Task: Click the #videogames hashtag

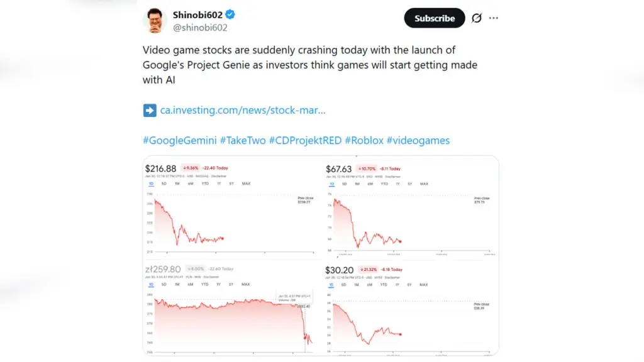Action: 418,140
